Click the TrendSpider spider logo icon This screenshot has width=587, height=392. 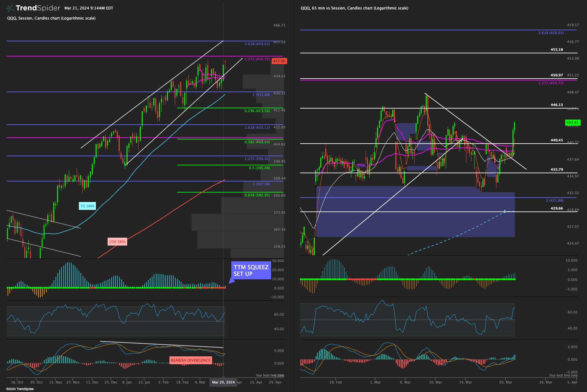click(x=10, y=8)
